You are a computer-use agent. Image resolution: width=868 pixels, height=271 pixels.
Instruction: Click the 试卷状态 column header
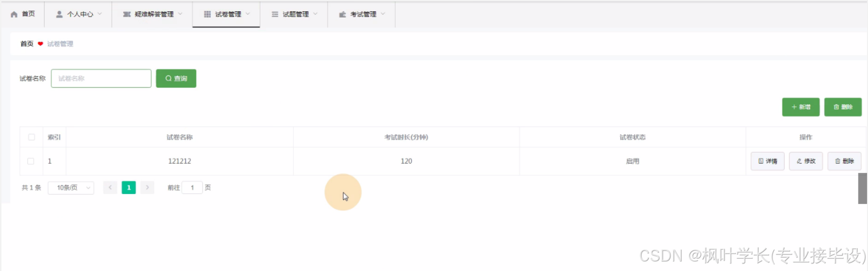point(633,137)
